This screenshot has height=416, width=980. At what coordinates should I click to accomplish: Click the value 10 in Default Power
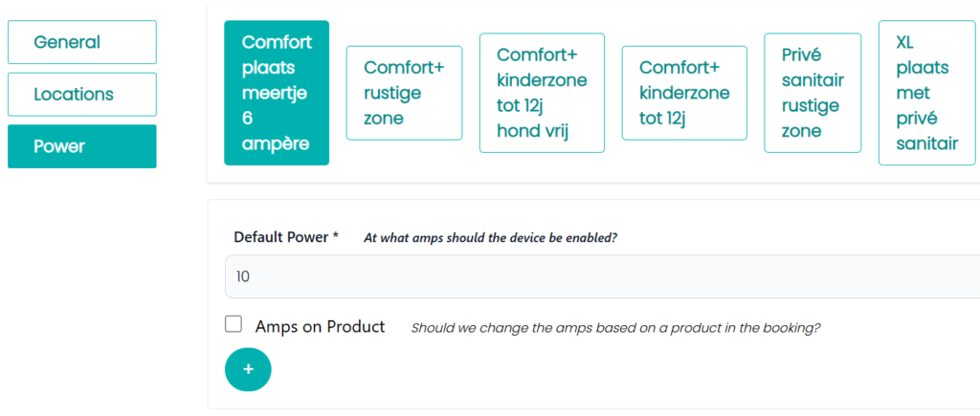pyautogui.click(x=243, y=276)
